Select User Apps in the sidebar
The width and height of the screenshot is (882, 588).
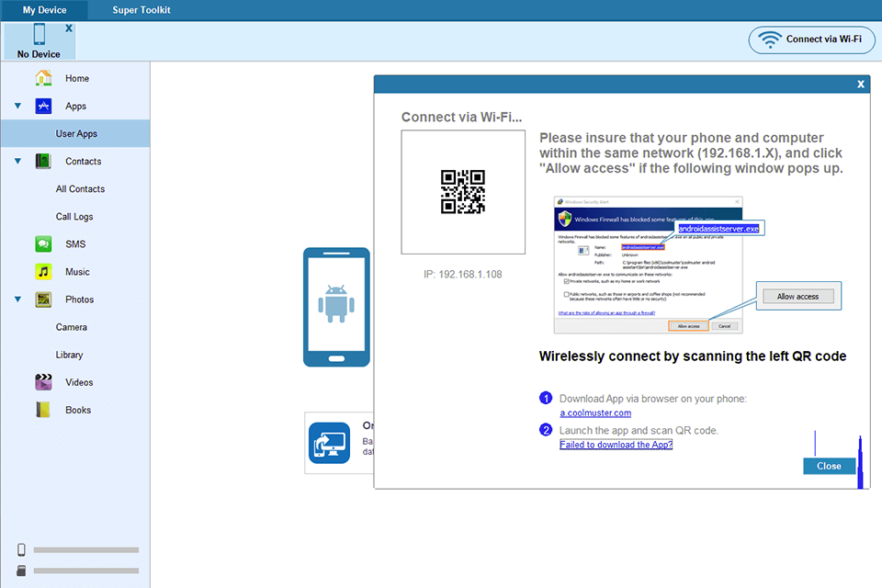tap(78, 133)
